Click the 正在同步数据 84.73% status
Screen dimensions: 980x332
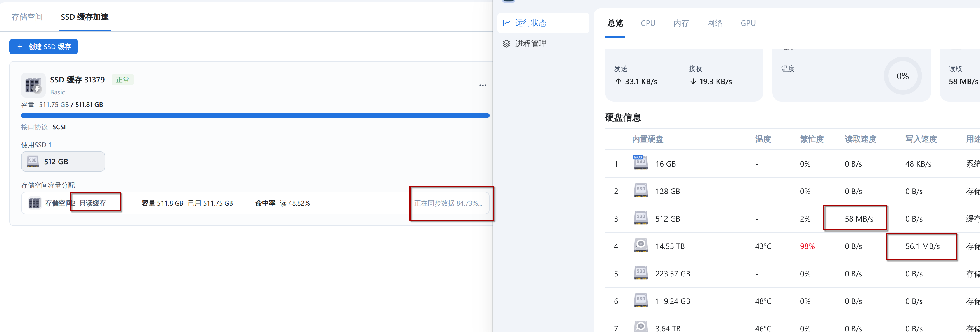pyautogui.click(x=448, y=203)
